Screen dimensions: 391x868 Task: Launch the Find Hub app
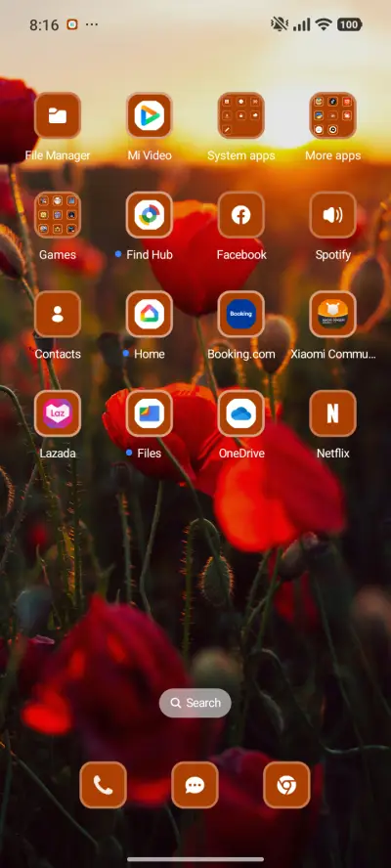(149, 215)
